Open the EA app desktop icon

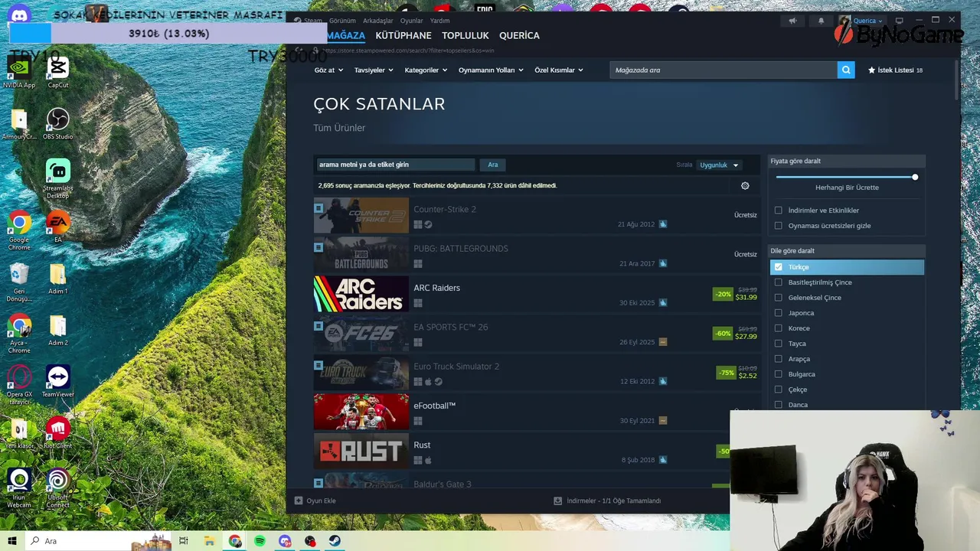click(x=58, y=227)
